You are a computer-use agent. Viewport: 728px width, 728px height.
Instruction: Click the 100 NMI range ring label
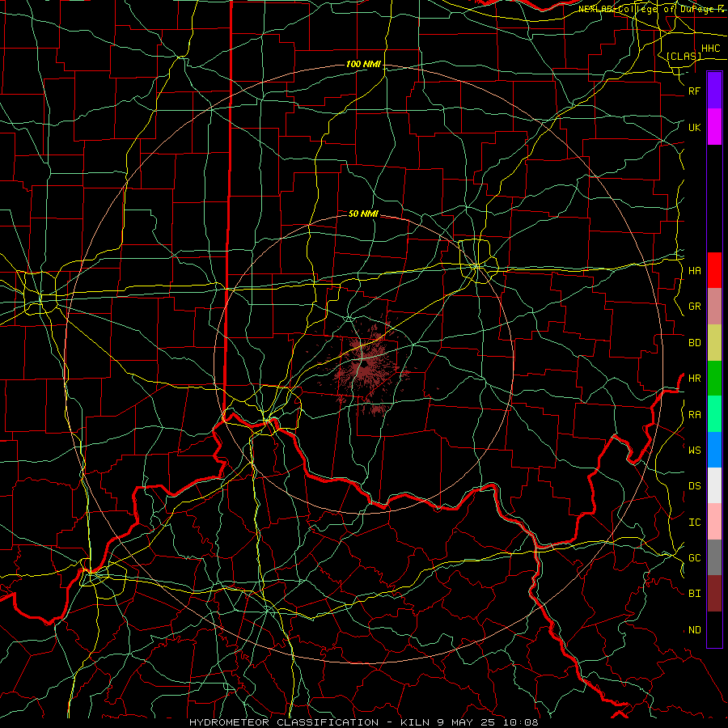363,64
